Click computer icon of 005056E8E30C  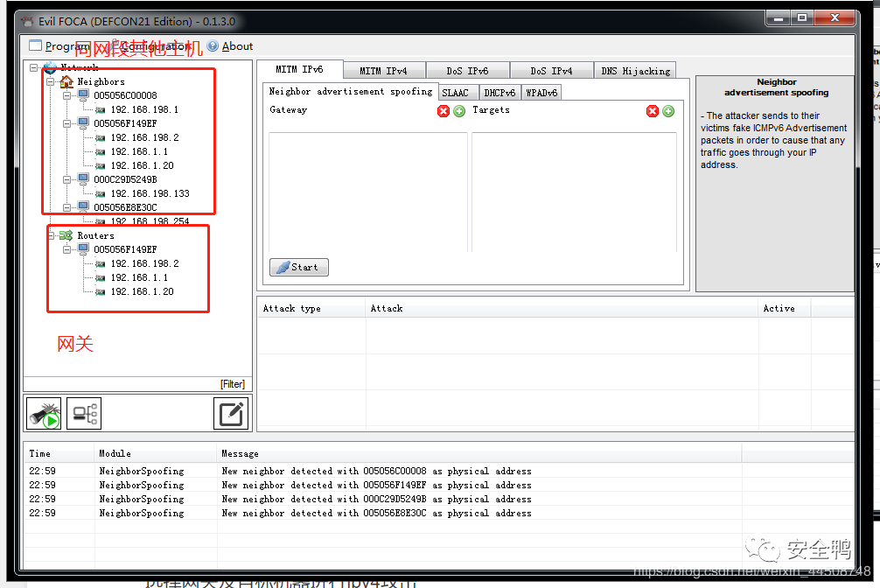click(84, 207)
